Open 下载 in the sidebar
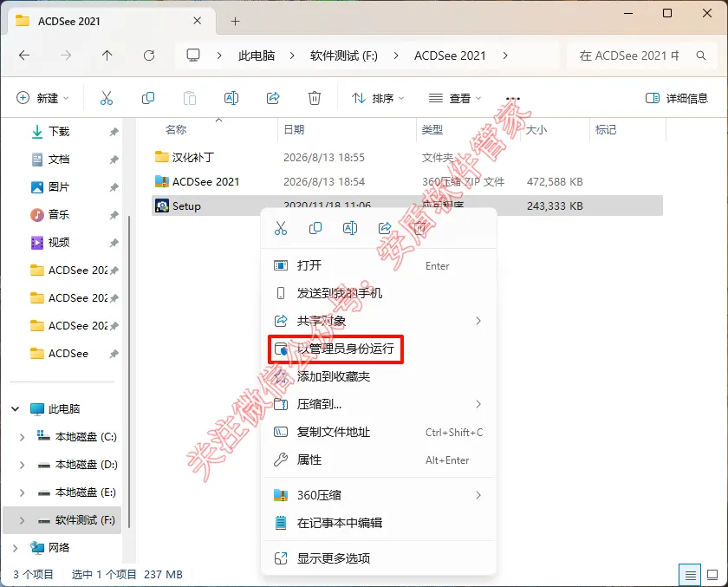The image size is (728, 587). coord(59,132)
